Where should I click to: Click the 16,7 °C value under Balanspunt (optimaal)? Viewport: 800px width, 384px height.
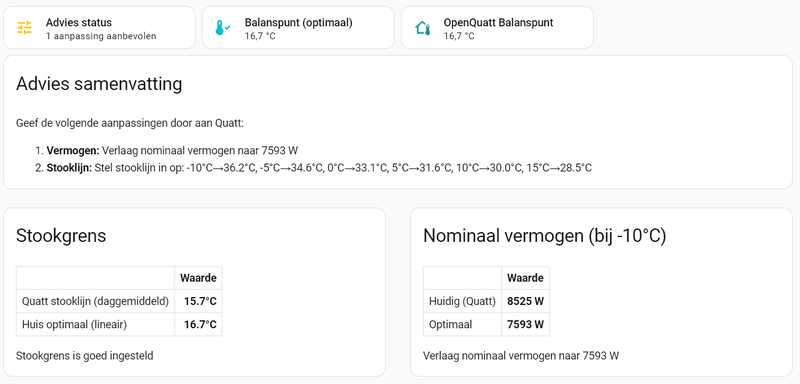tap(260, 36)
